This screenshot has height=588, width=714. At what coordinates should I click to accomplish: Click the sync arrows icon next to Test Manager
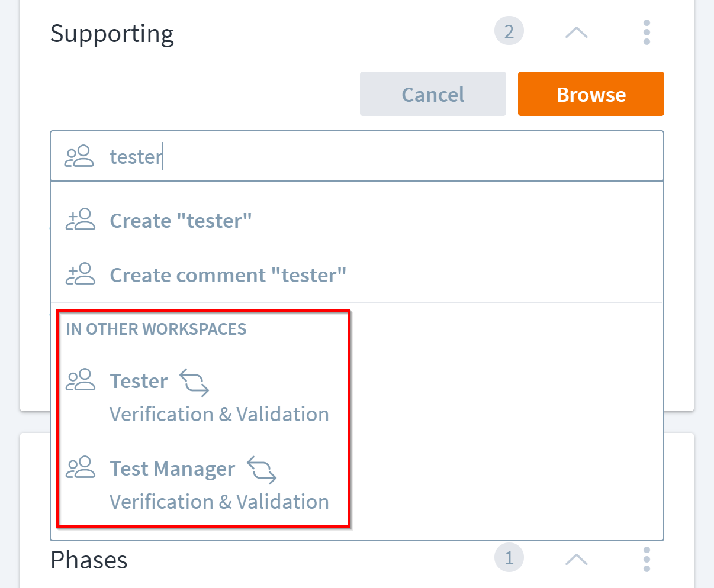[x=262, y=470]
